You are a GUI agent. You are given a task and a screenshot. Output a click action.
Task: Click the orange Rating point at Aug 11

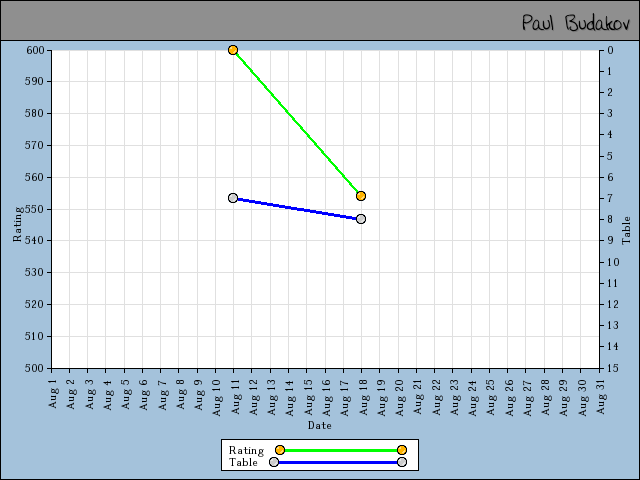pyautogui.click(x=233, y=50)
